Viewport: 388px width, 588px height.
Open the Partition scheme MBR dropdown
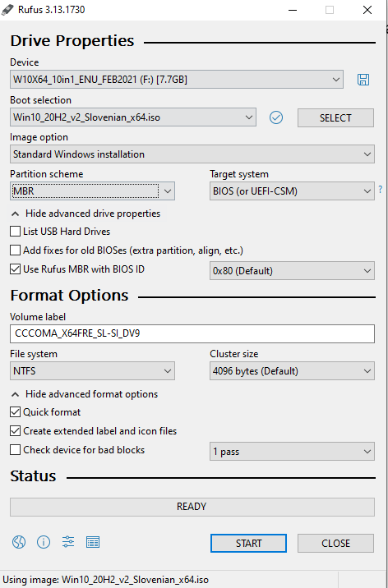tap(92, 191)
